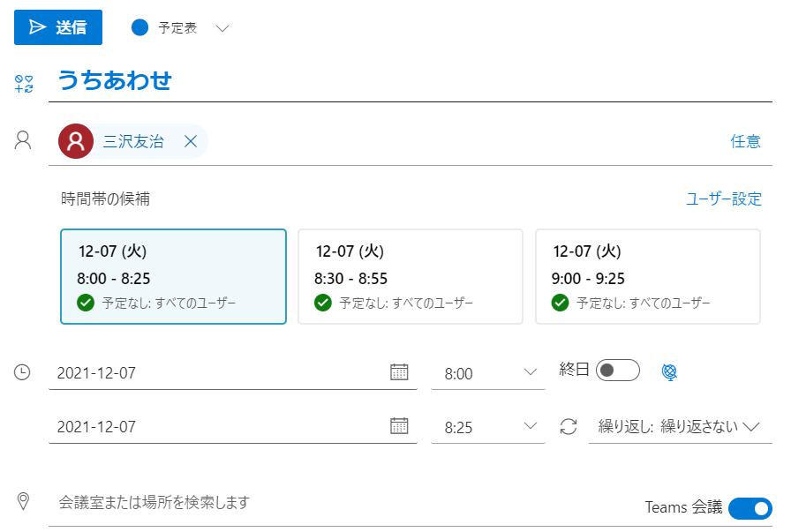Image resolution: width=791 pixels, height=532 pixels.
Task: Open the end date calendar picker icon
Action: 399,426
